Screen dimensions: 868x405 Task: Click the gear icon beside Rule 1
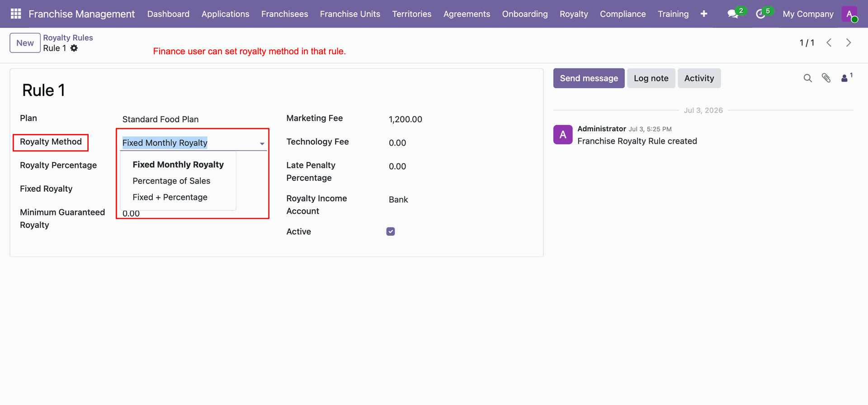click(74, 48)
